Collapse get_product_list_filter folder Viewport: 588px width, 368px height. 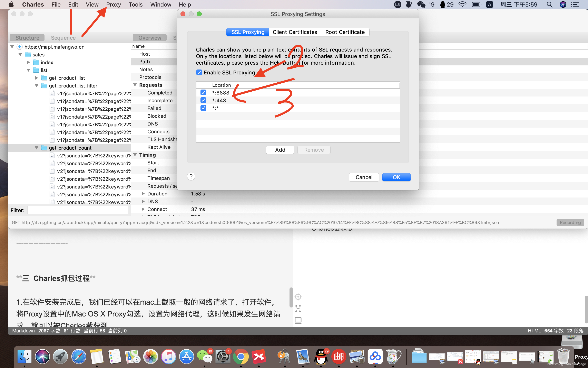pyautogui.click(x=37, y=86)
